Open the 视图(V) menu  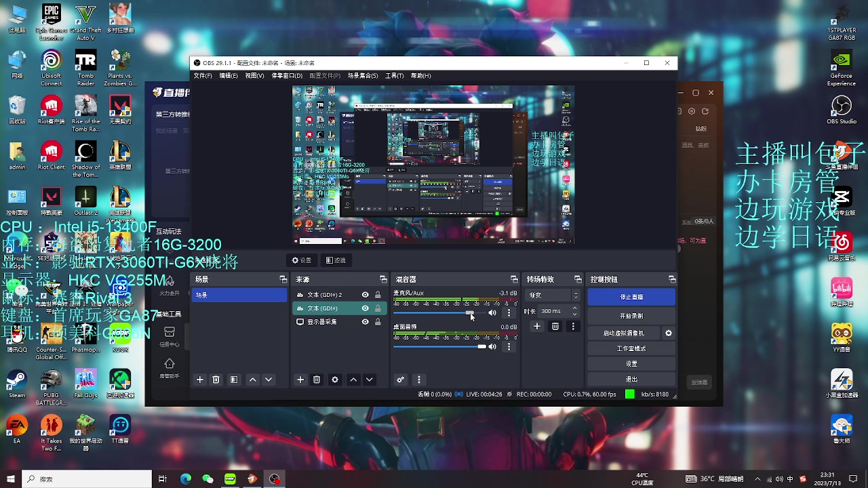(254, 76)
